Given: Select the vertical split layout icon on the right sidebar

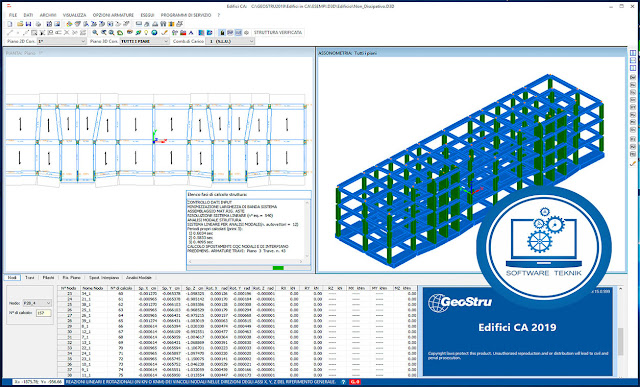Looking at the screenshot, I should click(x=633, y=53).
